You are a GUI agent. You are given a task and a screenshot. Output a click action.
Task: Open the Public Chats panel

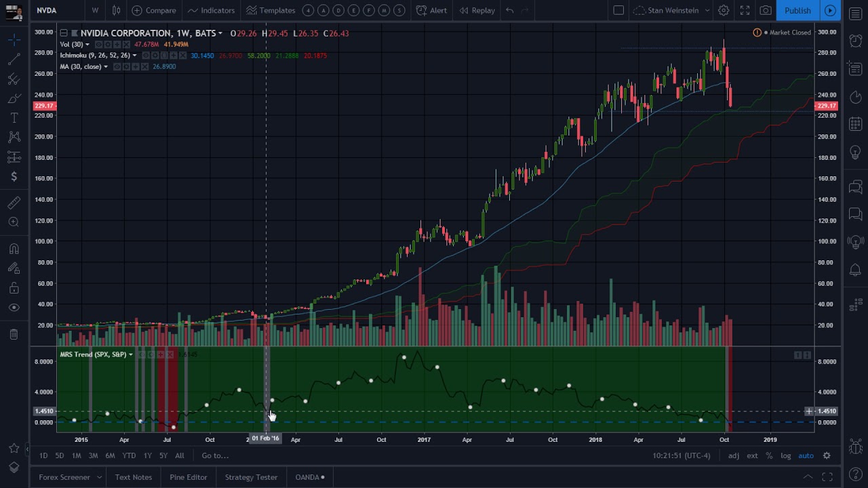pos(856,186)
